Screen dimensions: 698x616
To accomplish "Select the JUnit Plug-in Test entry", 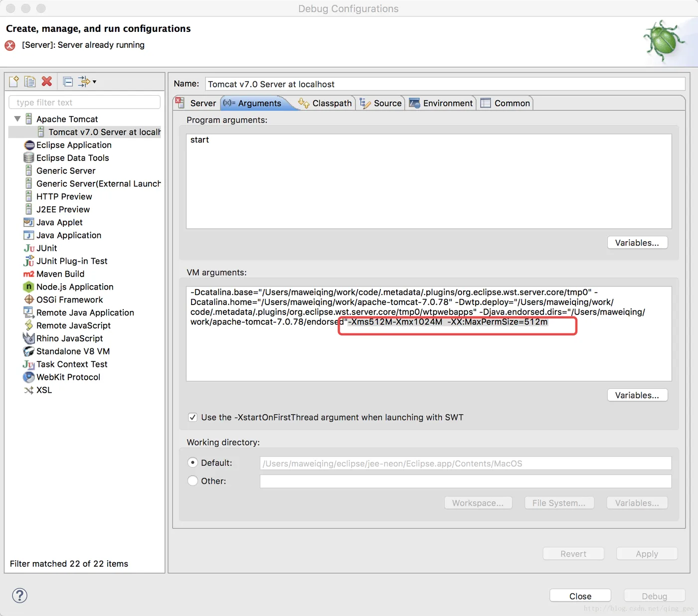I will (x=72, y=261).
